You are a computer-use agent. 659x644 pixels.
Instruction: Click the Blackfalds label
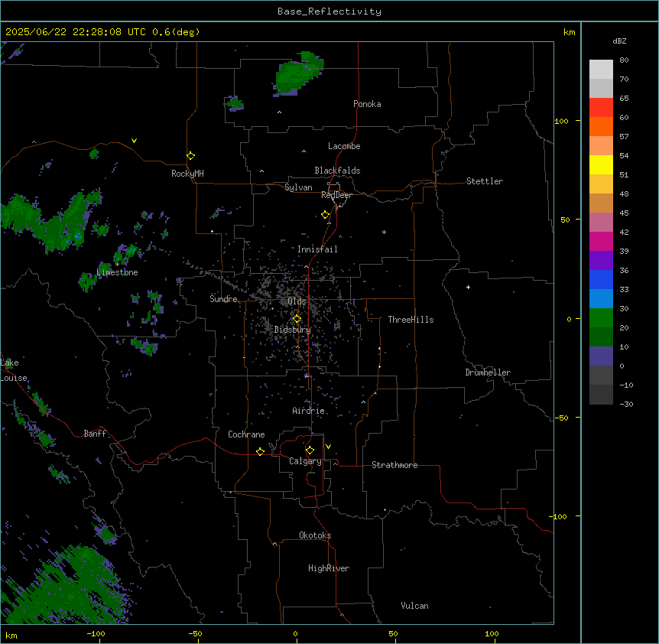click(x=337, y=171)
